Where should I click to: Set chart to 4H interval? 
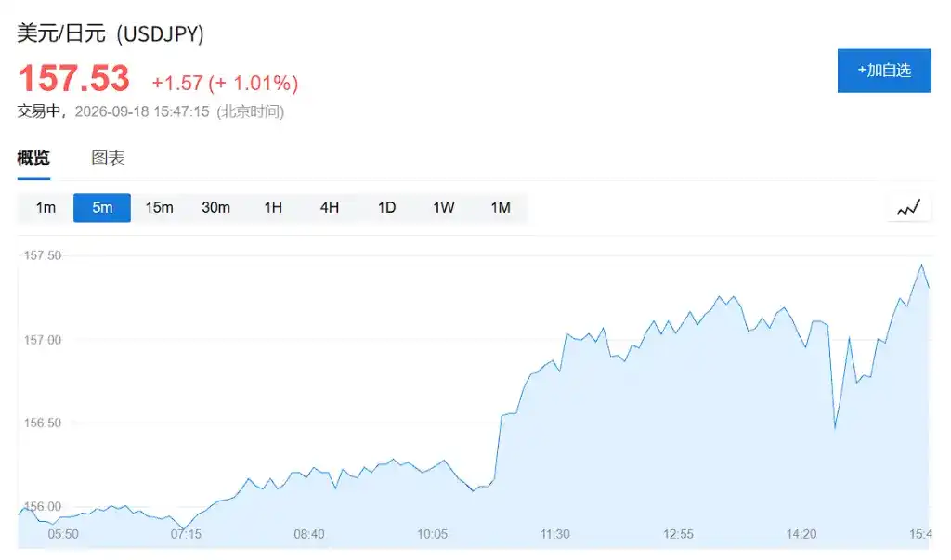(330, 207)
